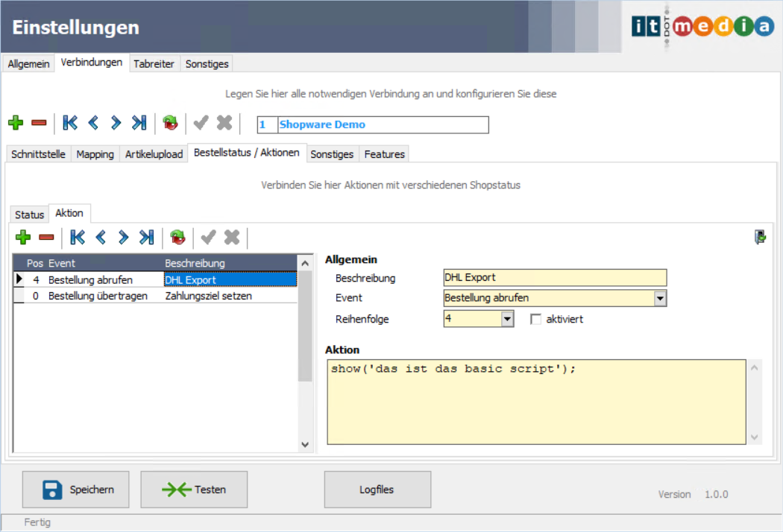Go to the last action record in the Aktion toolbar
This screenshot has width=783, height=532.
146,238
